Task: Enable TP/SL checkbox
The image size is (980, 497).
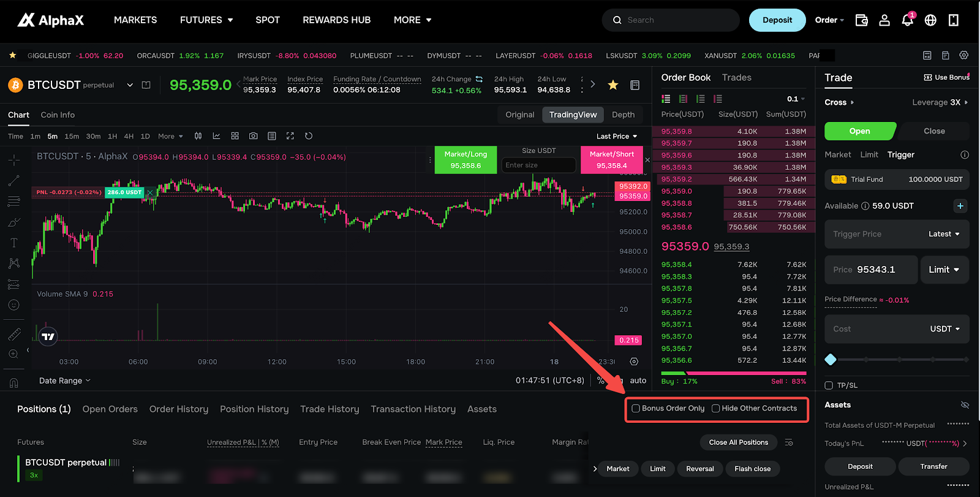Action: (829, 385)
